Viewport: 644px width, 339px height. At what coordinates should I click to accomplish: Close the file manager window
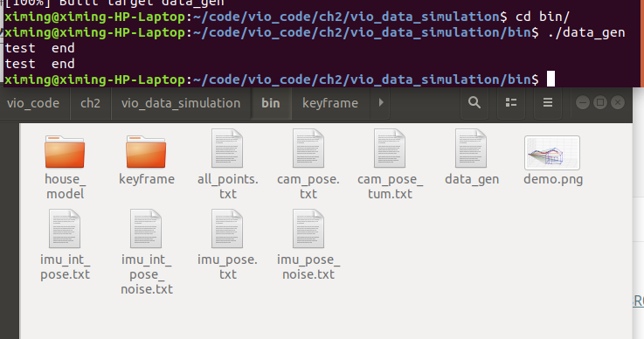pos(618,102)
